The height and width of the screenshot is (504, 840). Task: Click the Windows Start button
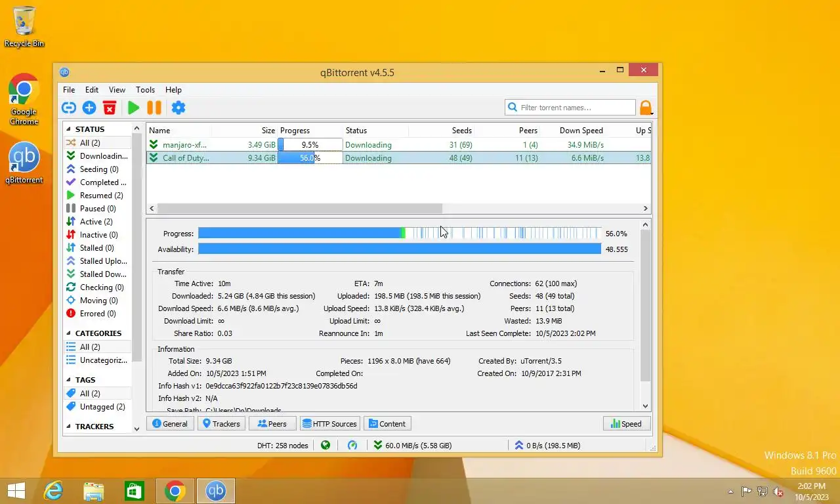pyautogui.click(x=16, y=491)
